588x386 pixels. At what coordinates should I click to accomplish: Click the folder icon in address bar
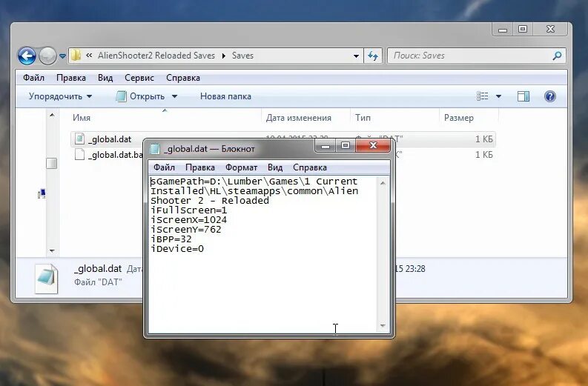tap(76, 56)
